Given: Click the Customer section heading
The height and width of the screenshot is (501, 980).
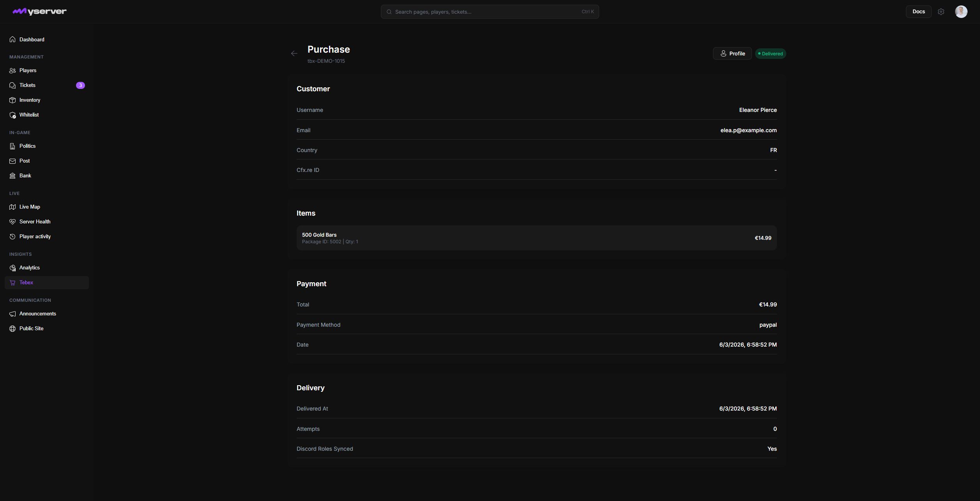Looking at the screenshot, I should tap(313, 89).
